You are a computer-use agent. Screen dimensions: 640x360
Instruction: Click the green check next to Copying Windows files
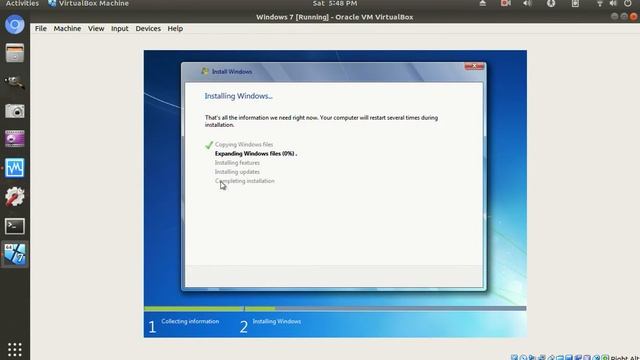(209, 145)
